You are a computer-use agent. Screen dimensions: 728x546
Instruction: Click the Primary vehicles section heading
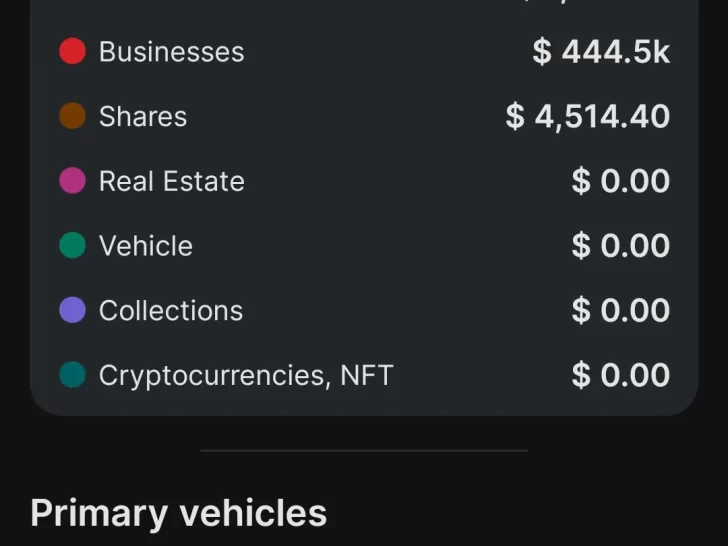coord(178,513)
